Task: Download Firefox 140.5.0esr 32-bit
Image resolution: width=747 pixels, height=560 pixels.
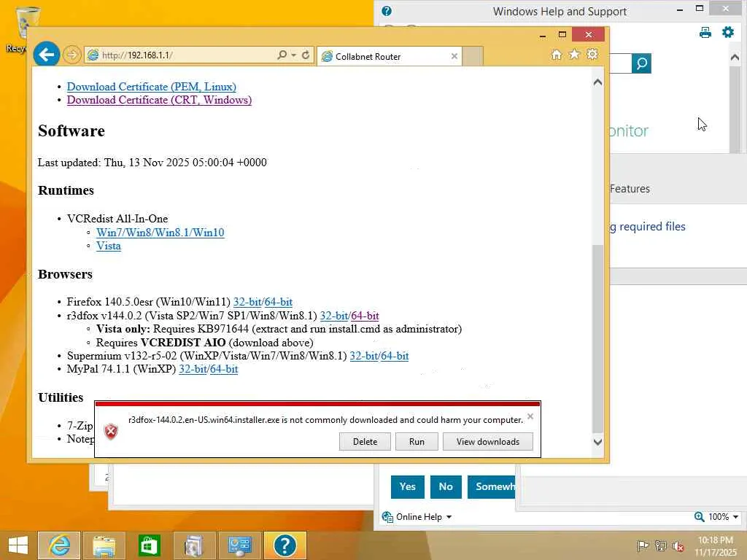Action: 247,302
